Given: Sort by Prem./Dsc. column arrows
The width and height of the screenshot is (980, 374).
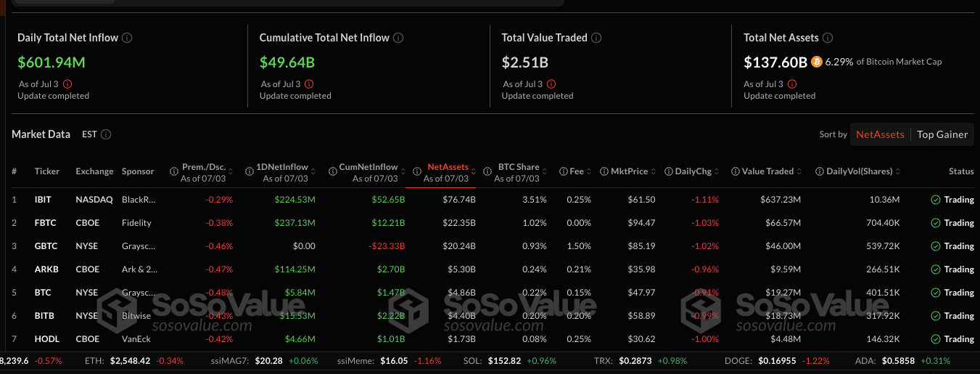Looking at the screenshot, I should tap(230, 171).
